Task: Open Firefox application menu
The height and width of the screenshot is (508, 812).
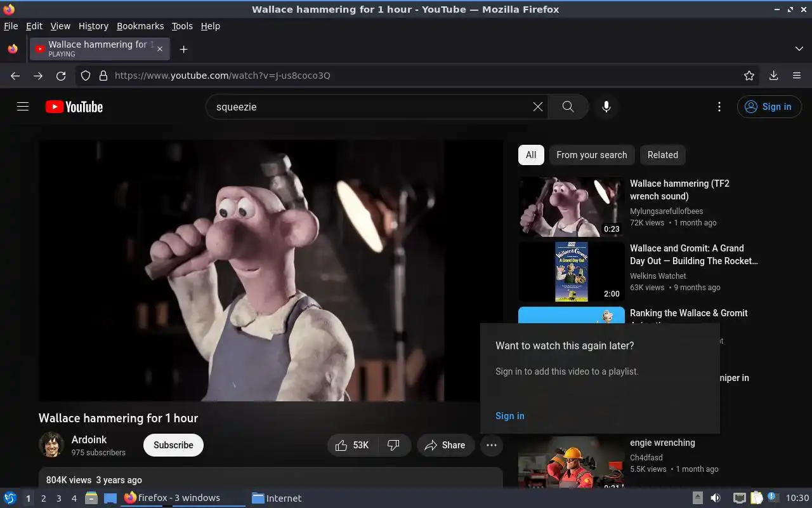Action: pos(797,76)
